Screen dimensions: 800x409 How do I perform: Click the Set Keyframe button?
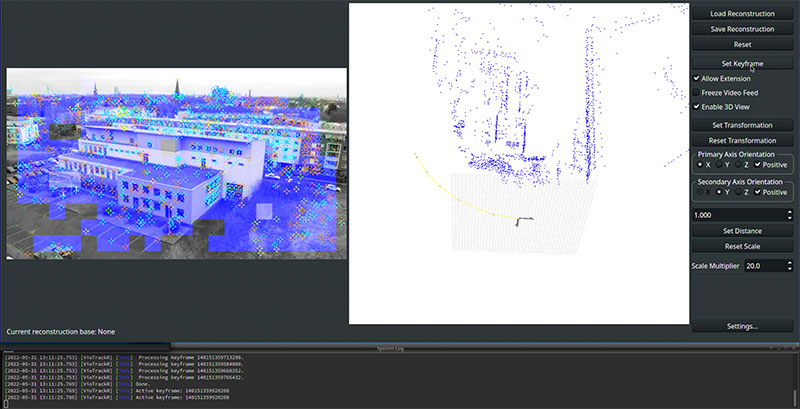click(742, 64)
